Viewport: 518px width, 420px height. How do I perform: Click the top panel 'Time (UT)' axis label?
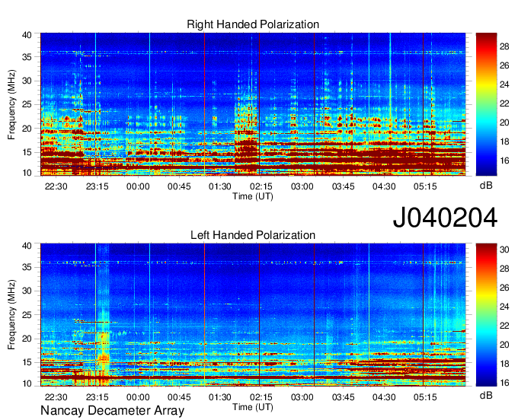253,196
